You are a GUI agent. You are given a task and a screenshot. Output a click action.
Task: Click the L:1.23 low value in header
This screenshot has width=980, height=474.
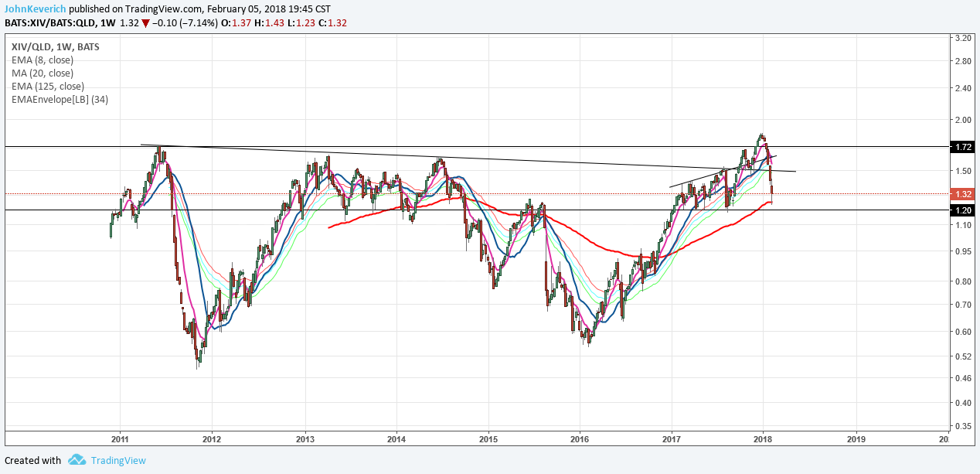click(x=302, y=22)
